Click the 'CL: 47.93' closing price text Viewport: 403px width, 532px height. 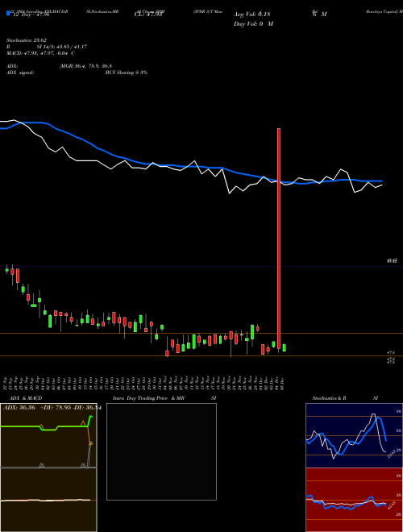point(148,15)
